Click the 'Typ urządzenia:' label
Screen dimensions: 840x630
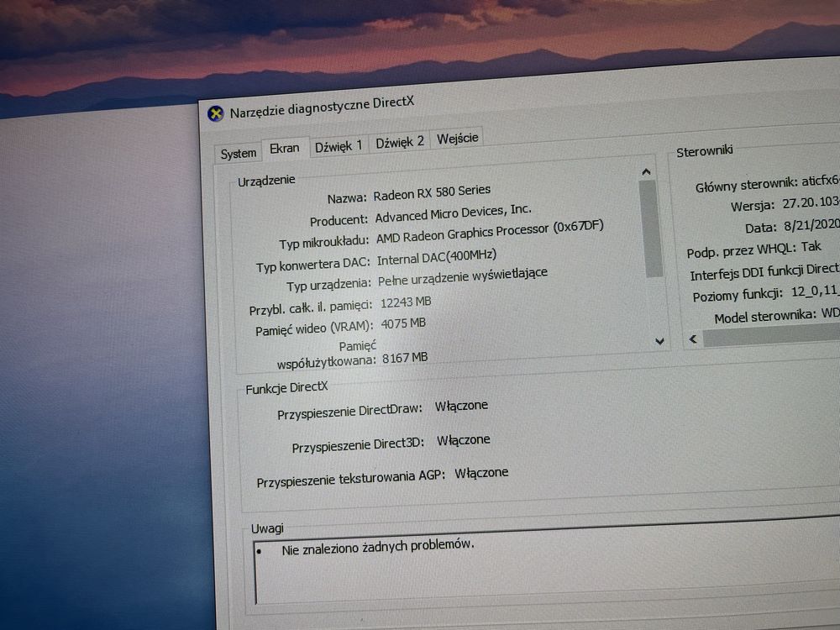click(328, 285)
